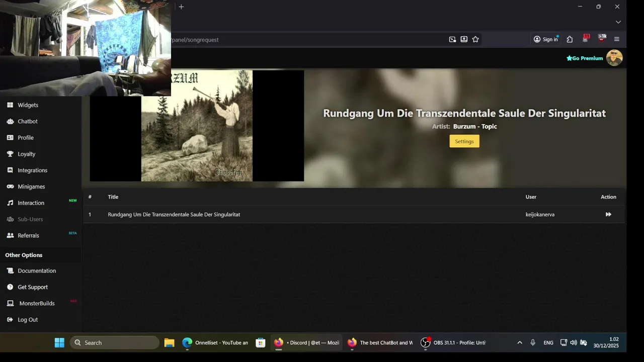Switch to Edge YouTube window

point(215,342)
